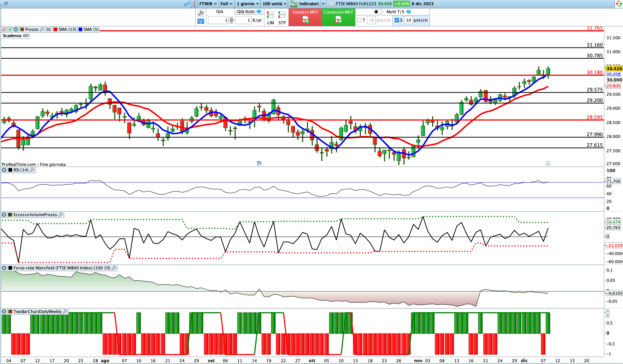Viewport: 623px width, 364px height.
Task: Open Prezzo wrench settings
Action: 42,29
